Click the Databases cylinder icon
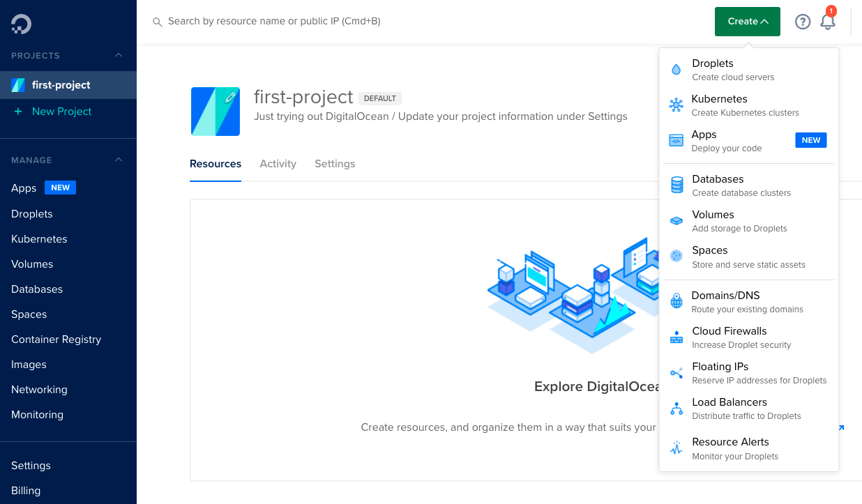 [x=676, y=185]
